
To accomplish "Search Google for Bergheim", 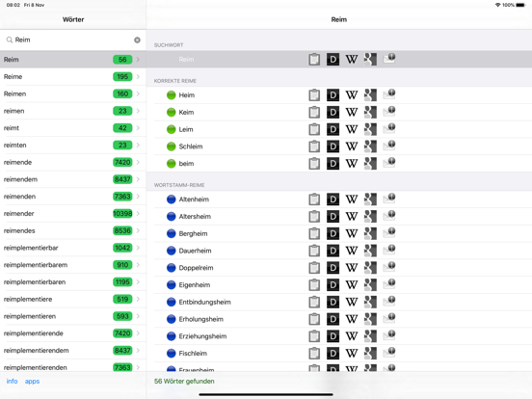I will point(370,233).
